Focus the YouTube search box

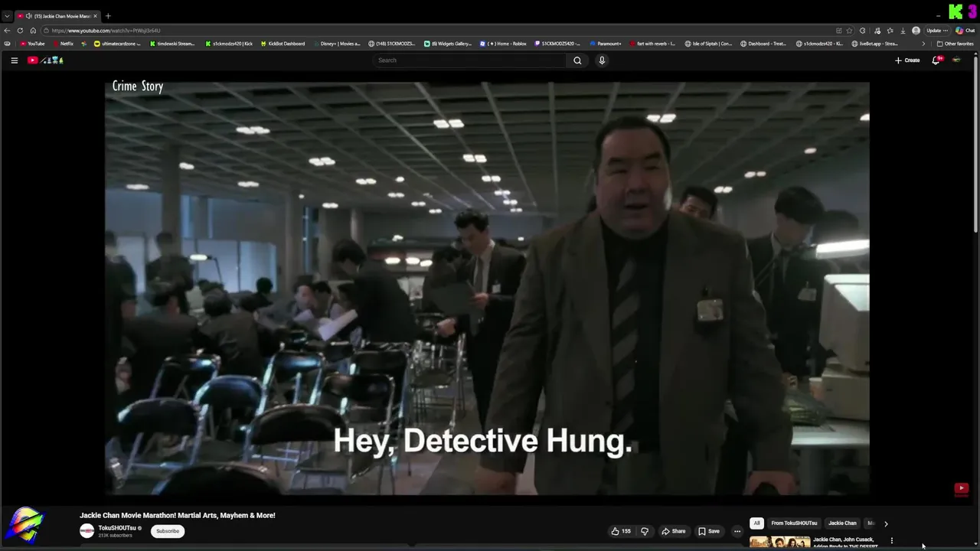point(470,60)
